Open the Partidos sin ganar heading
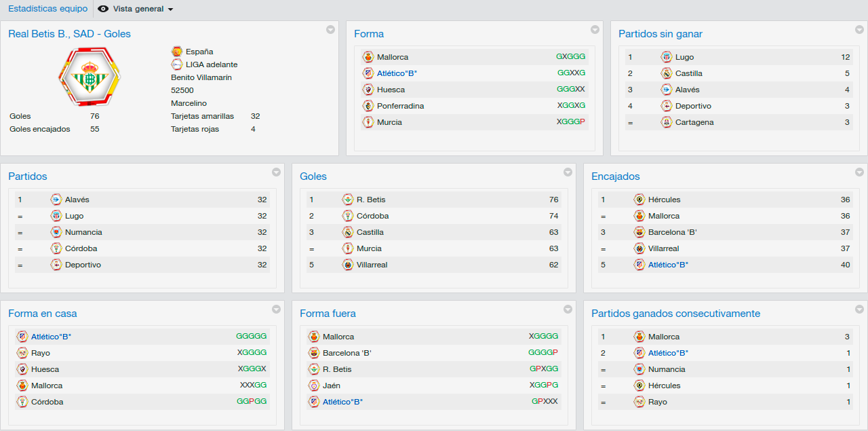 click(x=660, y=34)
